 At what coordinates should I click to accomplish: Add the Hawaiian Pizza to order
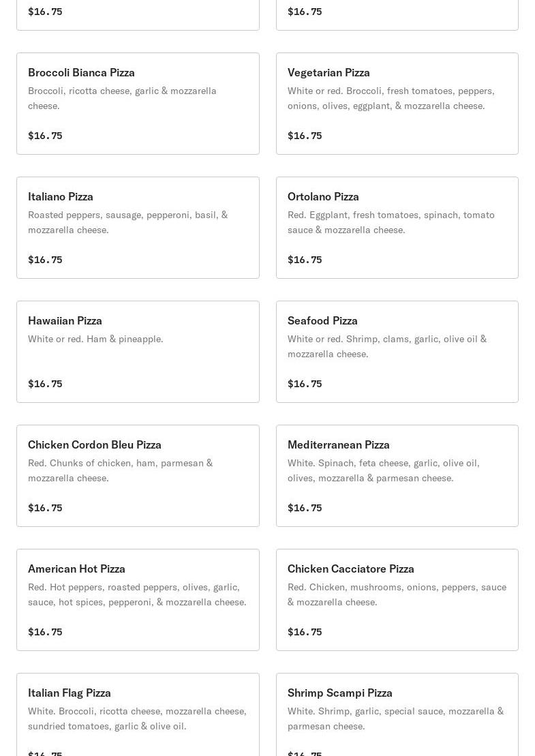65,320
